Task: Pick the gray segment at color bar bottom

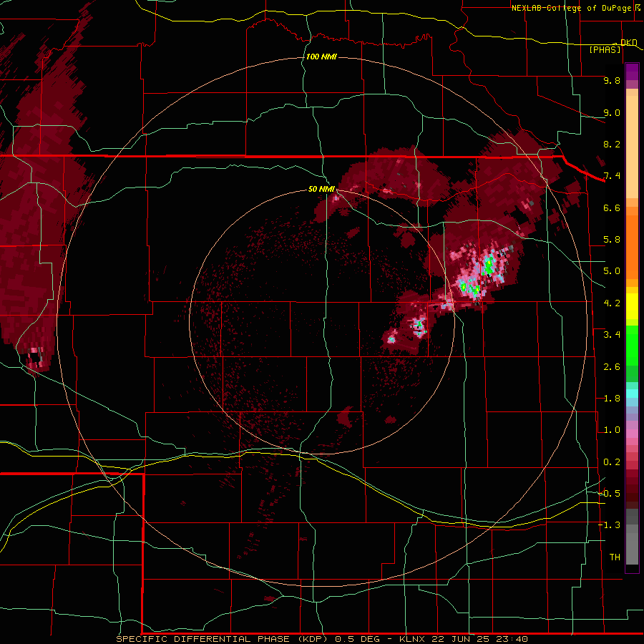Action: point(632,549)
